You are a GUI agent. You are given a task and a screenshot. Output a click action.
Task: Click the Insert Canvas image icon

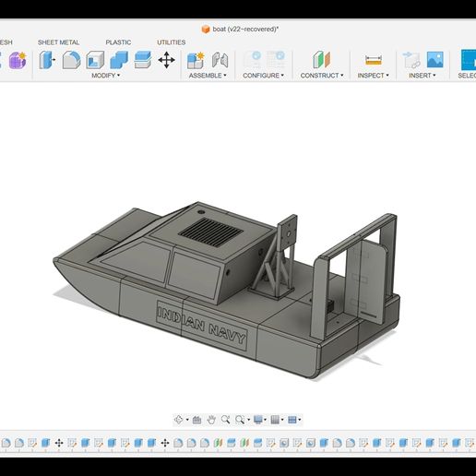pyautogui.click(x=435, y=60)
